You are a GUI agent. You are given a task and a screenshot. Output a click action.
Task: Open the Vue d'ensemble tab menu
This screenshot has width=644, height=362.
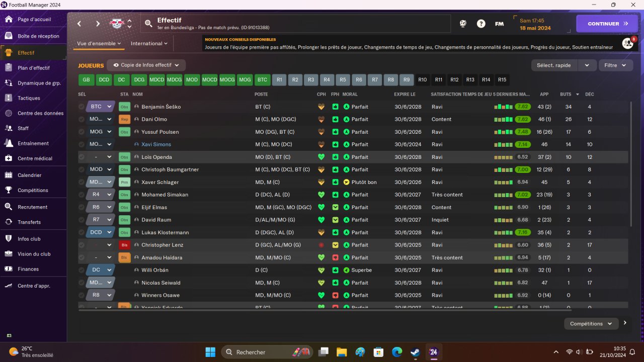click(99, 44)
